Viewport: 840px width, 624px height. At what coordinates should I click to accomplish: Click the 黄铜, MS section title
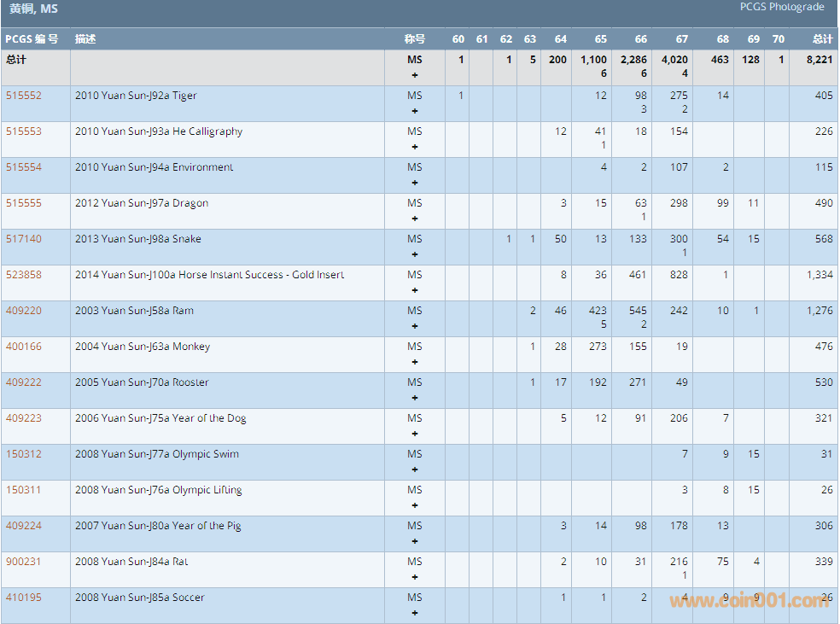[x=34, y=9]
